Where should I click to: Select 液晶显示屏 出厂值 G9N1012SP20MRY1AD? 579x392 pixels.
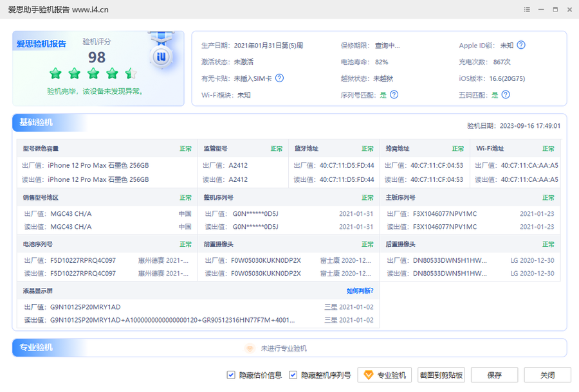click(x=86, y=307)
